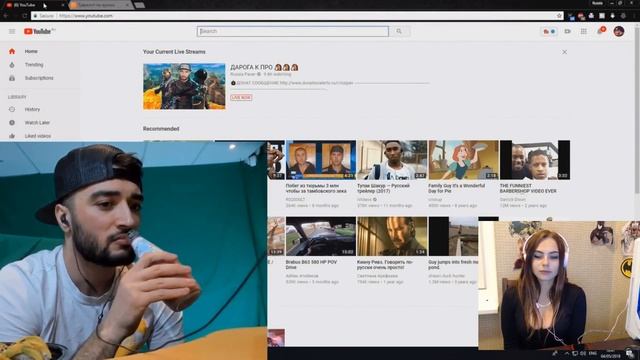Click the Subscriptions icon
The width and height of the screenshot is (640, 360).
click(12, 78)
